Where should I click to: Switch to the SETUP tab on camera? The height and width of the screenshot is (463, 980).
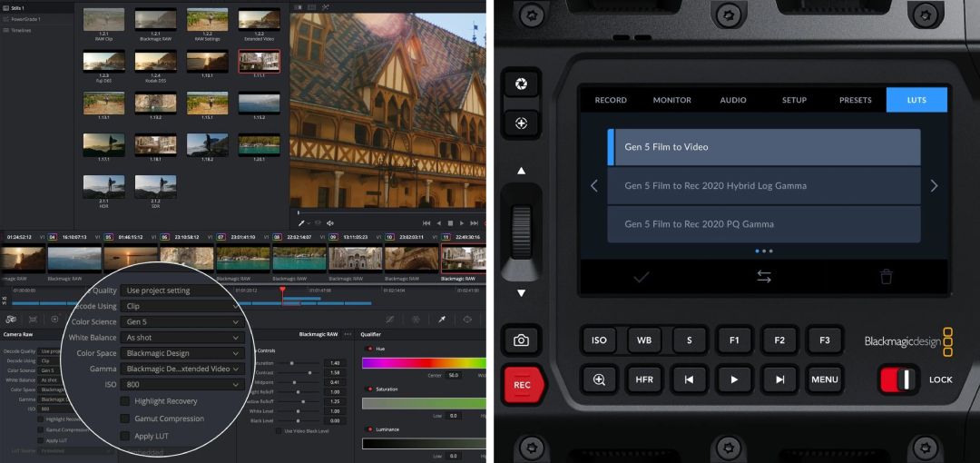pos(794,100)
